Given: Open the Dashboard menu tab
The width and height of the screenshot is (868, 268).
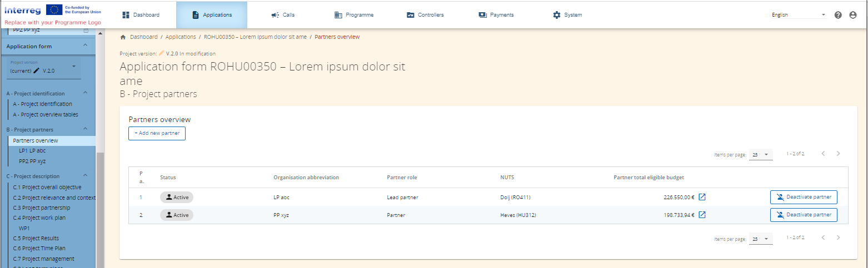Looking at the screenshot, I should (141, 15).
